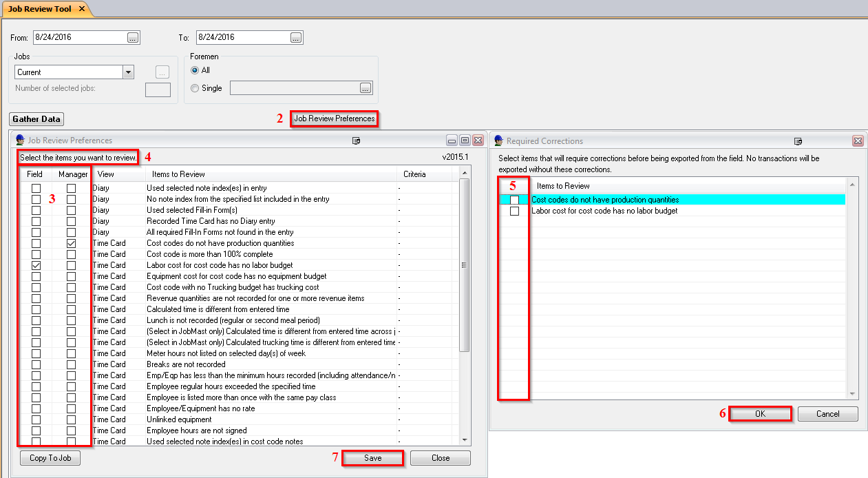Open Job Review Preferences button
868x478 pixels.
(x=335, y=118)
